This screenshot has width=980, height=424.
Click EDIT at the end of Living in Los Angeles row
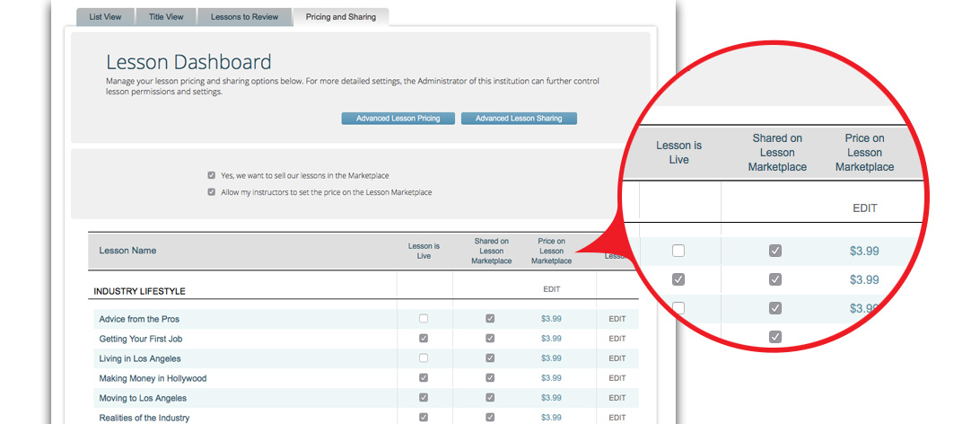coord(617,358)
